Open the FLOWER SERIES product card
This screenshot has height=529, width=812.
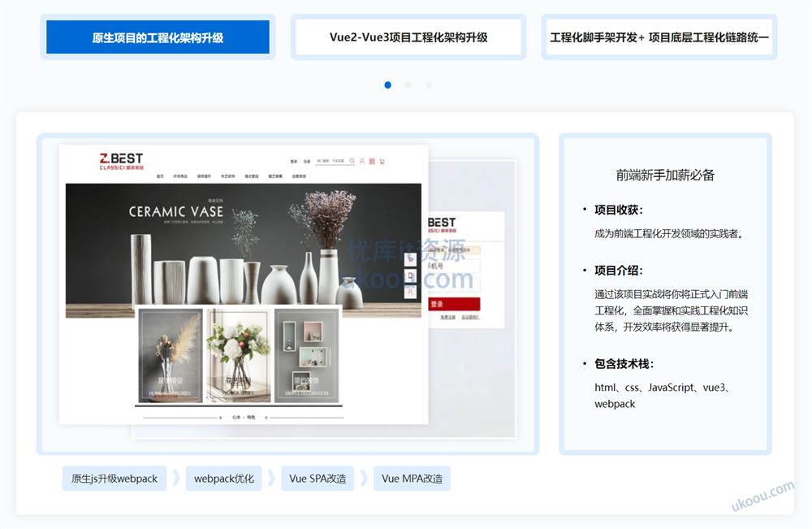(x=239, y=355)
